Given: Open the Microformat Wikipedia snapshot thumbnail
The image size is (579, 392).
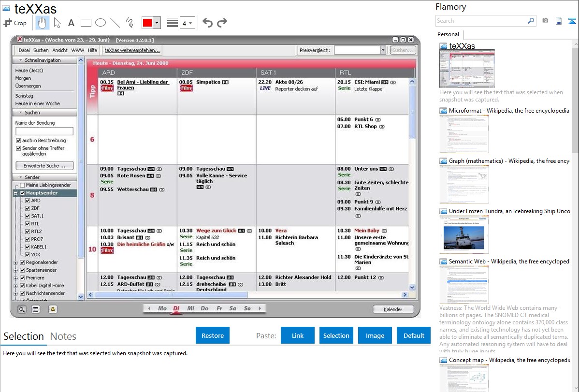Looking at the screenshot, I should [x=464, y=134].
